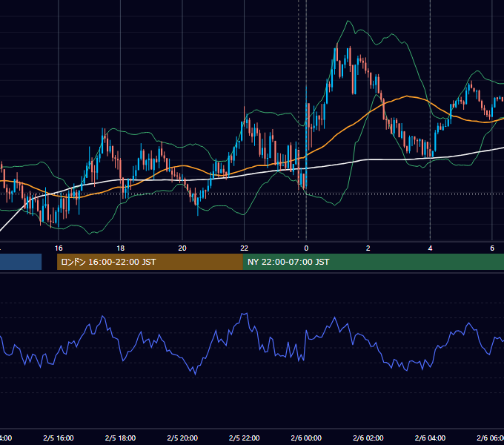Viewport: 504px width, 445px height.
Task: Click the 2/5 16:00 date label
Action: coord(59,438)
